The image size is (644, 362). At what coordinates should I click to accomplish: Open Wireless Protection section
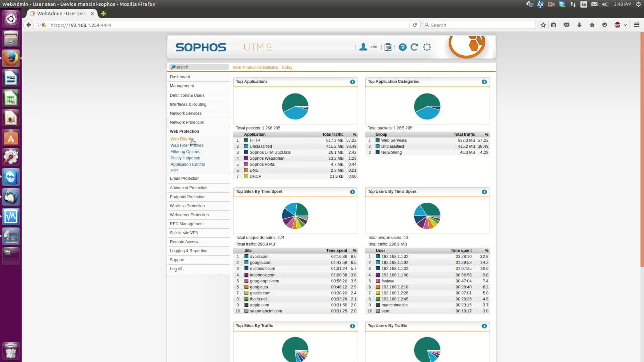click(x=199, y=206)
